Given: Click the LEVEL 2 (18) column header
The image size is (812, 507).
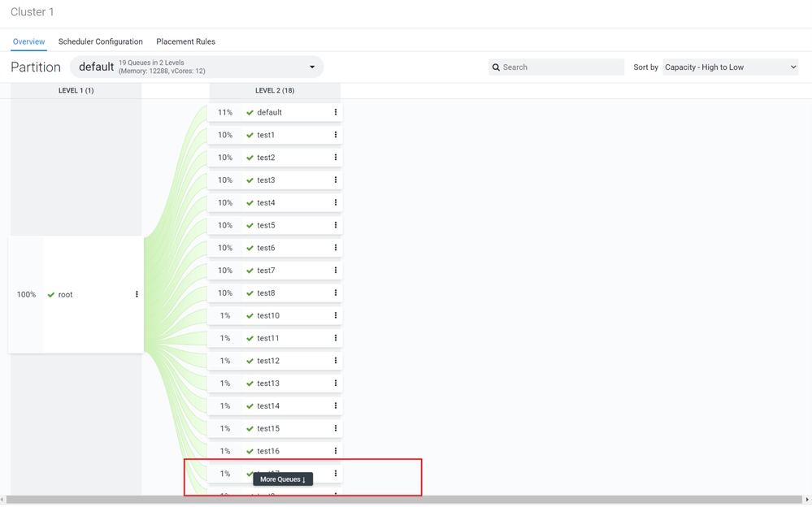Looking at the screenshot, I should 275,90.
